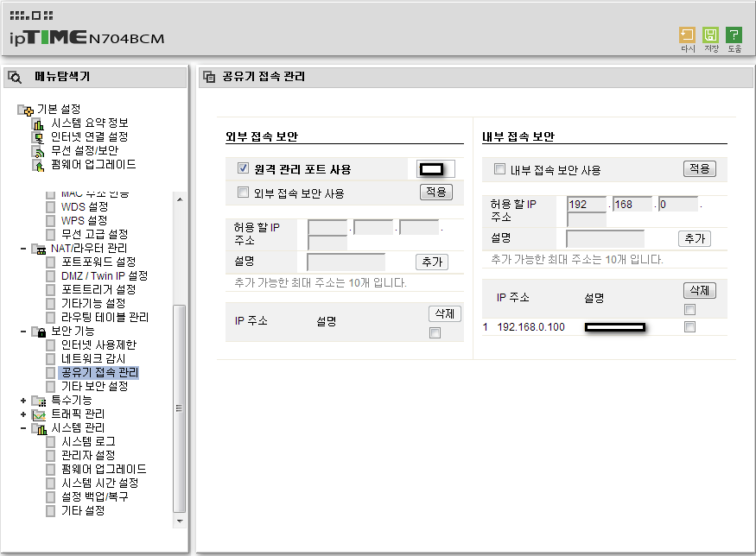Viewport: 756px width, 556px height.
Task: Click the 다시 (refresh) icon in the header
Action: [x=687, y=35]
